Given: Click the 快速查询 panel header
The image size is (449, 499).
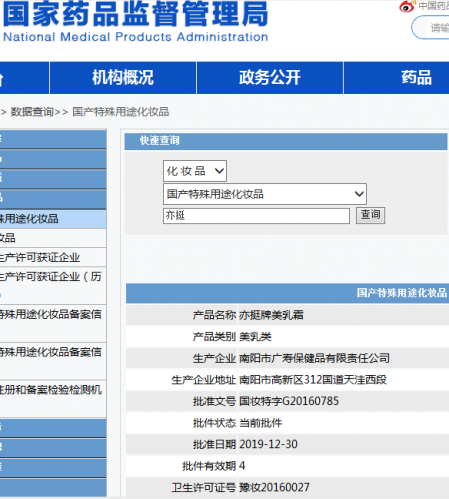Looking at the screenshot, I should (286, 141).
